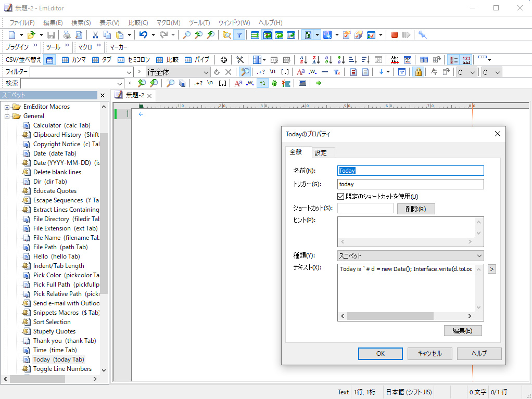Collapse the General folder in snippets tree
Screen dimensions: 532x399
tap(8, 116)
